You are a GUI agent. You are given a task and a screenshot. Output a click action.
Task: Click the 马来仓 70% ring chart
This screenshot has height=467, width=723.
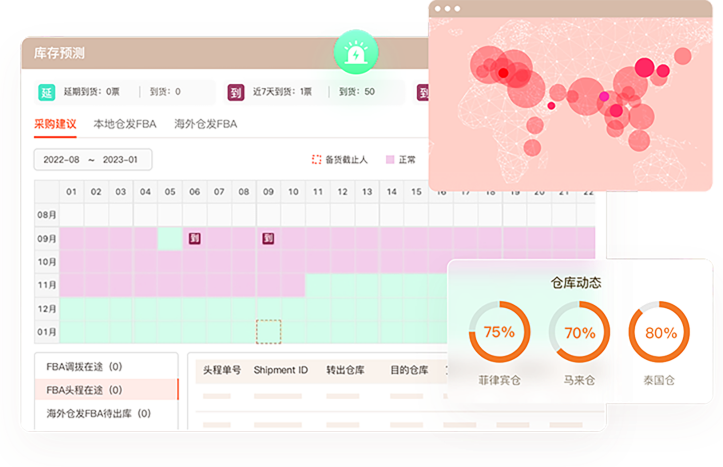(579, 331)
